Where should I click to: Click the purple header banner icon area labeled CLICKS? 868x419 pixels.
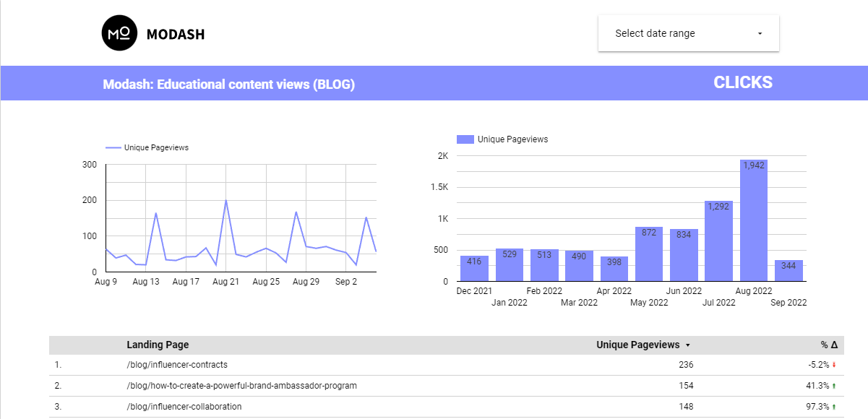coord(742,82)
